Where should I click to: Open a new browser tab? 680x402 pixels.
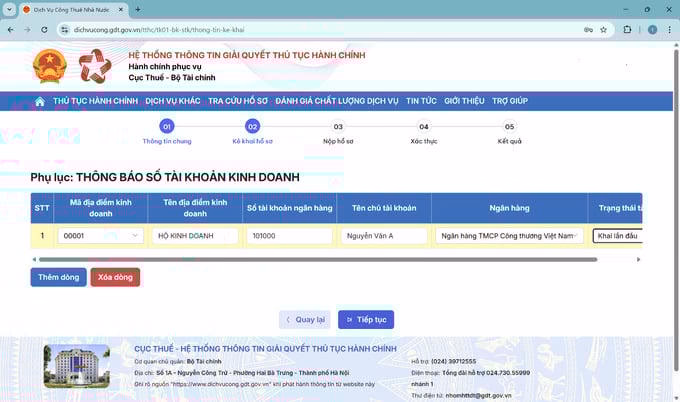tap(136, 9)
